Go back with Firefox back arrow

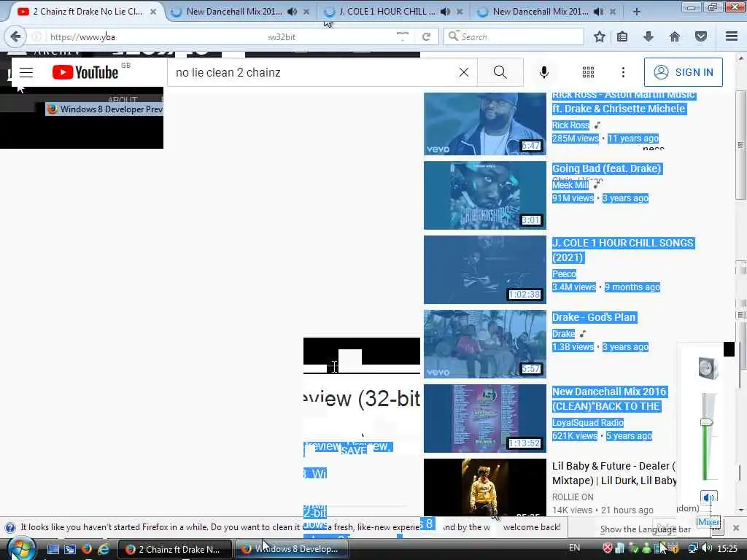(16, 36)
